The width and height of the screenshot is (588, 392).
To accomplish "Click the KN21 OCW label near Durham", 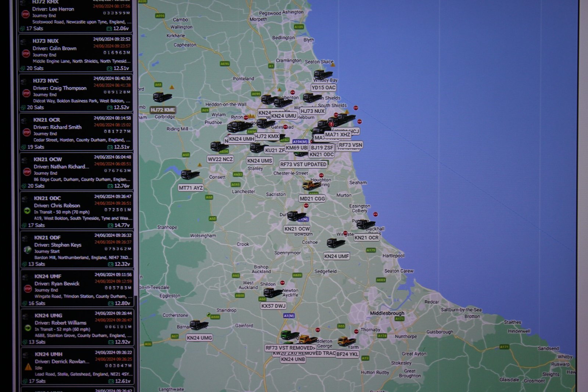I will 297,229.
